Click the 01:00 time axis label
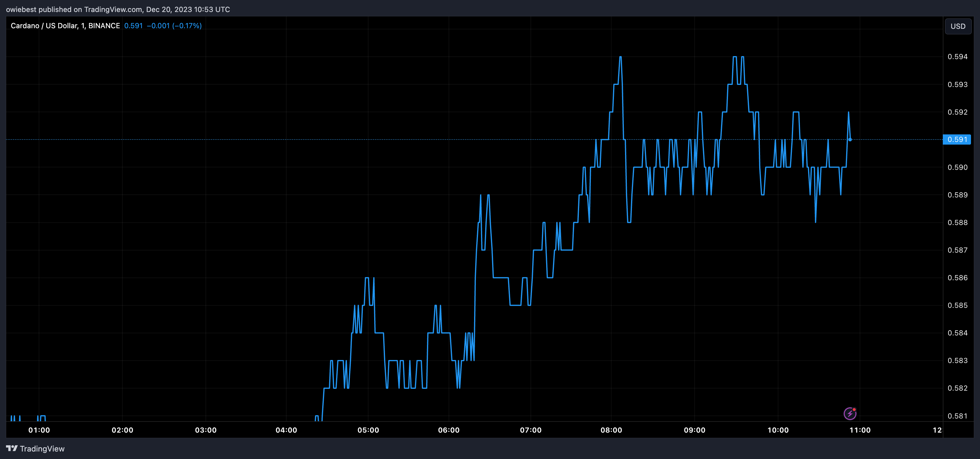Screen dimensions: 980x459 point(39,430)
